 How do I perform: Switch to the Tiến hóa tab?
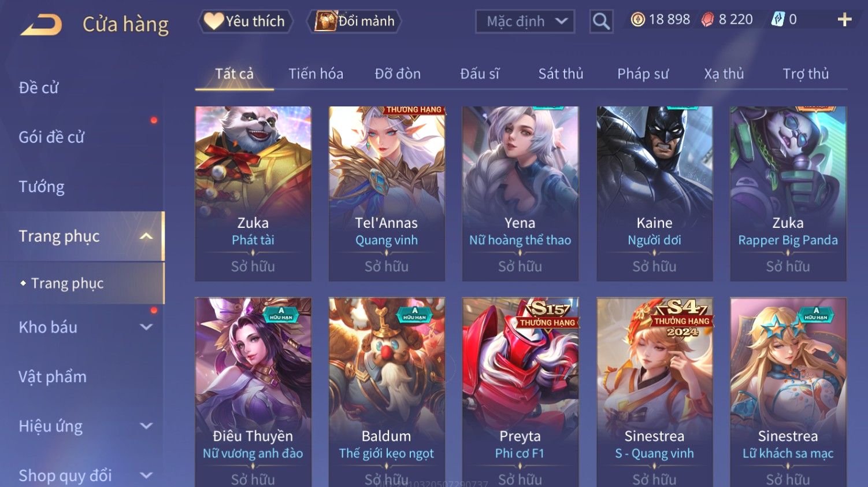click(316, 73)
